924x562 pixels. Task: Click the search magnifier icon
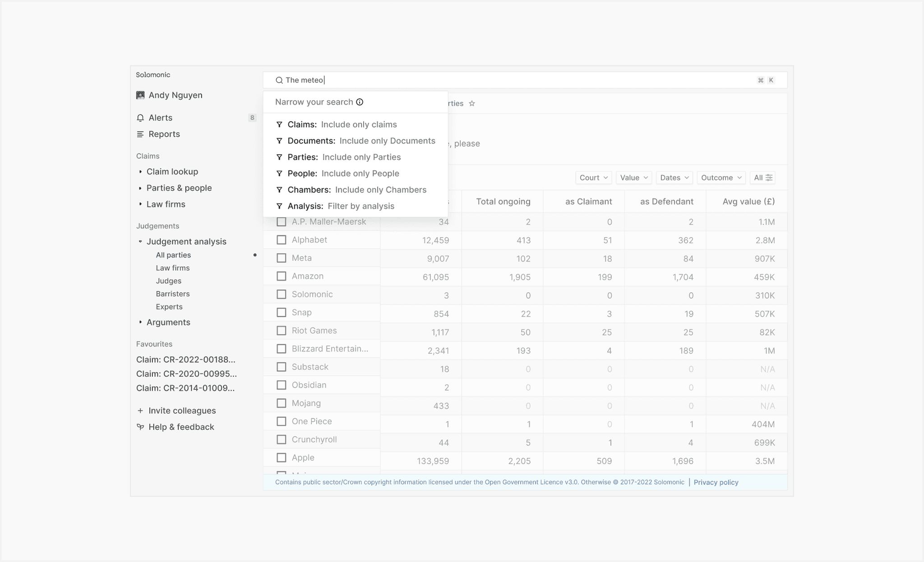(279, 80)
